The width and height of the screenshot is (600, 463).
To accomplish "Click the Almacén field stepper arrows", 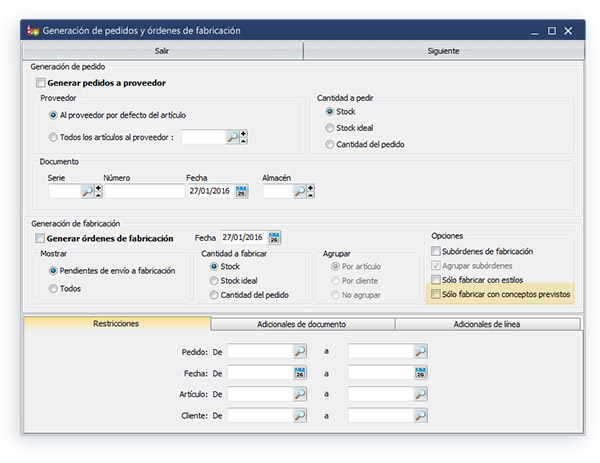I will [x=310, y=191].
